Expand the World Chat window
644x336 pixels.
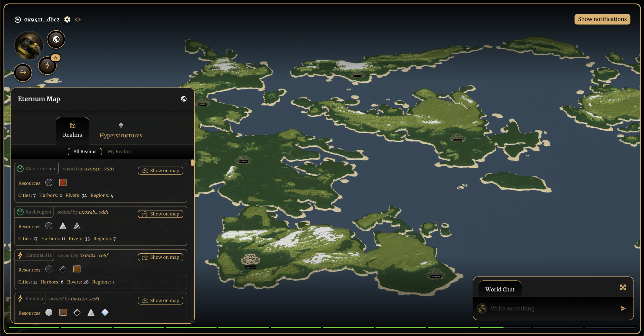623,288
